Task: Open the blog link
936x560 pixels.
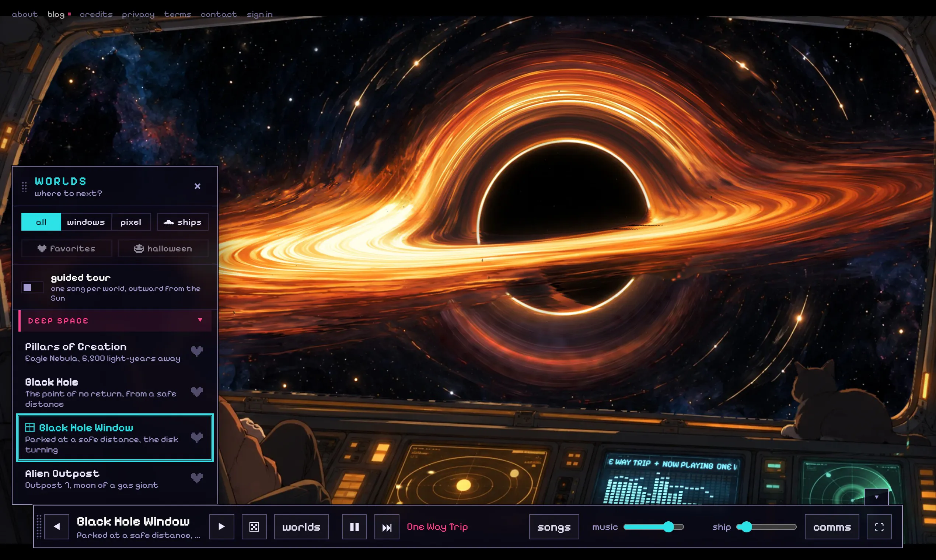Action: tap(56, 14)
